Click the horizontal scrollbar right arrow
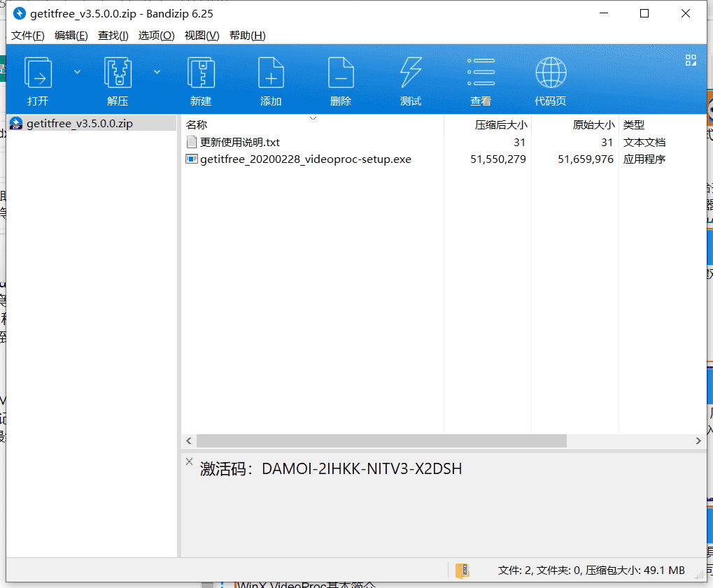This screenshot has height=588, width=713. tap(698, 440)
